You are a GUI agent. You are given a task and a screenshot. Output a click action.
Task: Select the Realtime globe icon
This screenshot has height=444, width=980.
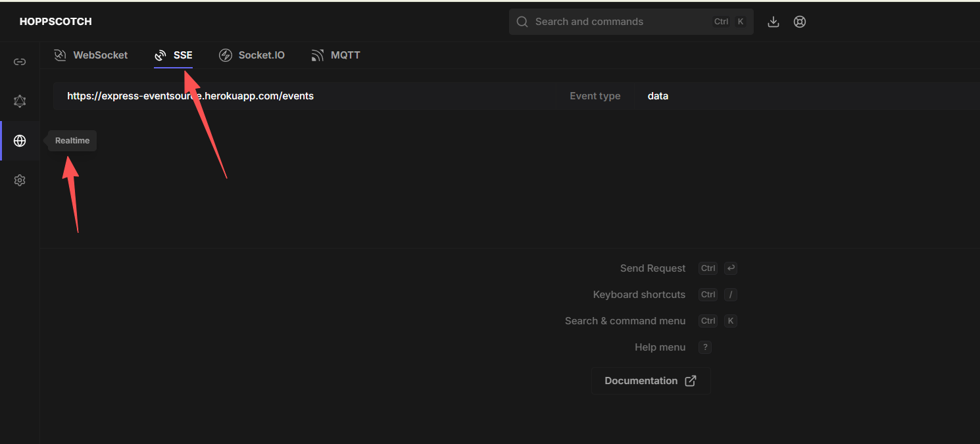point(20,141)
